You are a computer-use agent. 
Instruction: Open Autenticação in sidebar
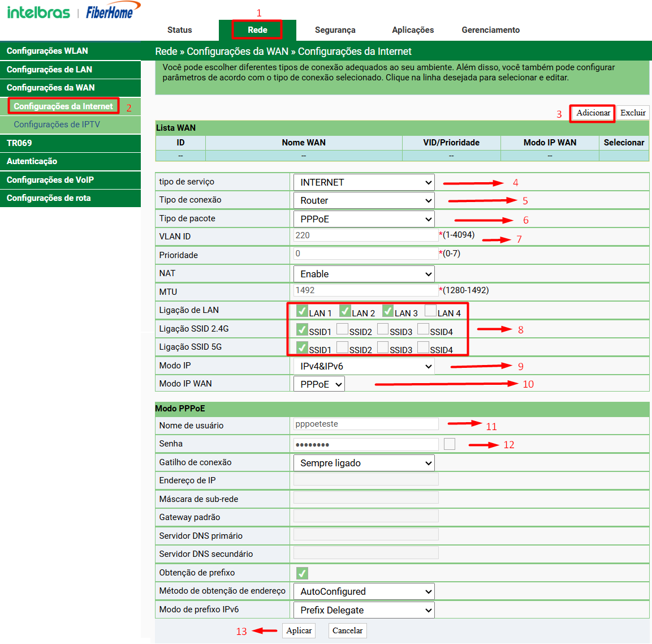point(70,161)
